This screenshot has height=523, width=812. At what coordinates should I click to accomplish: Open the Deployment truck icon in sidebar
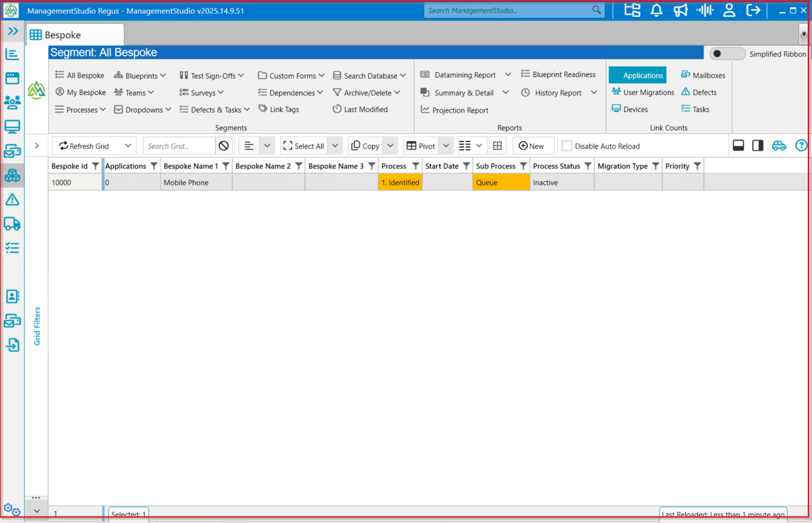(x=12, y=224)
